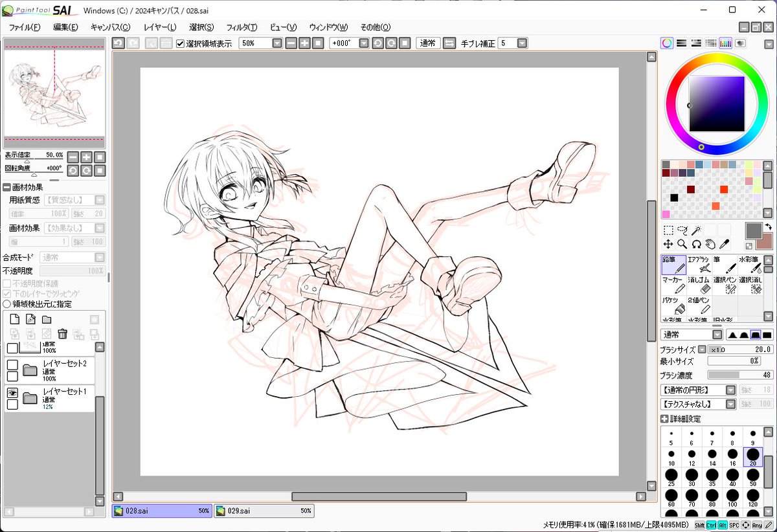This screenshot has height=532, width=777.
Task: Open the 手ブレ補正 stabilizer dropdown
Action: [x=522, y=43]
